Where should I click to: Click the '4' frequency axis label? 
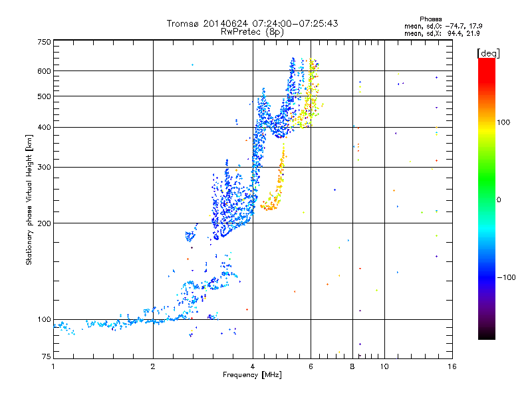tap(253, 366)
